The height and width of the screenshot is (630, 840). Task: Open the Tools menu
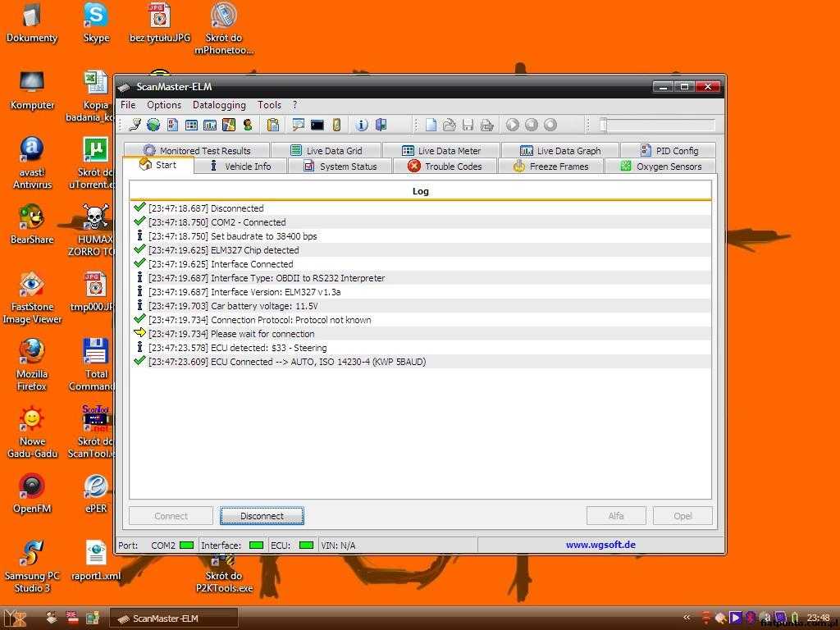269,105
